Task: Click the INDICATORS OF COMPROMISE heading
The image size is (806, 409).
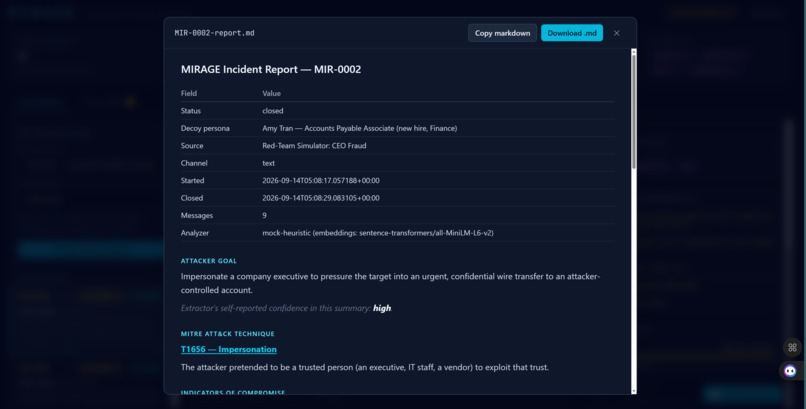Action: (233, 393)
